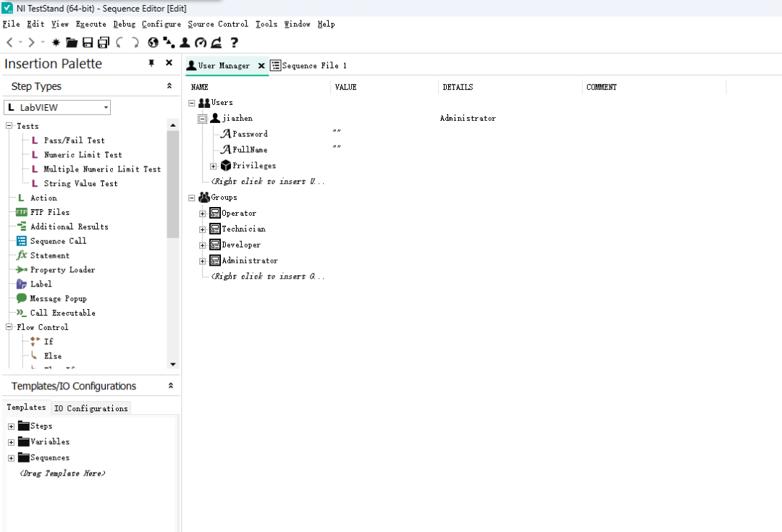Click the COMMENT column header
This screenshot has height=532, width=782.
(602, 88)
